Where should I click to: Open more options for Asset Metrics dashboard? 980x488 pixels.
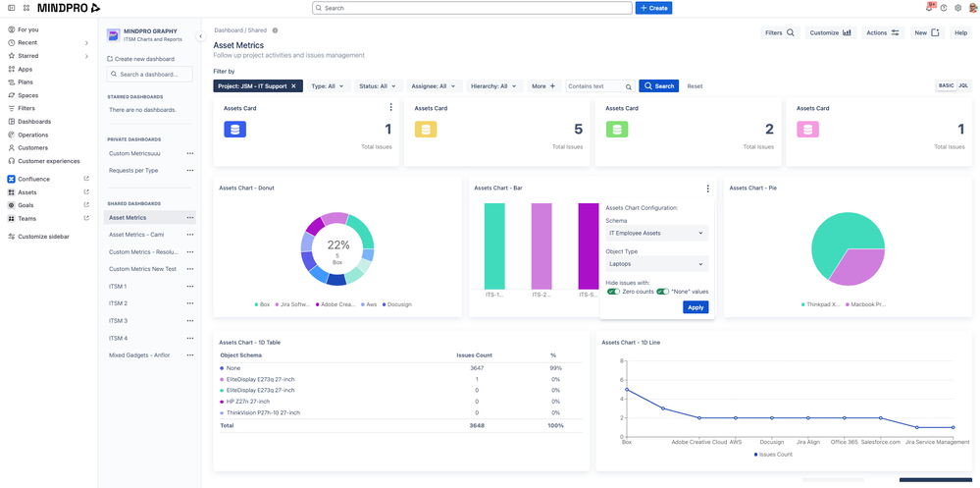190,218
